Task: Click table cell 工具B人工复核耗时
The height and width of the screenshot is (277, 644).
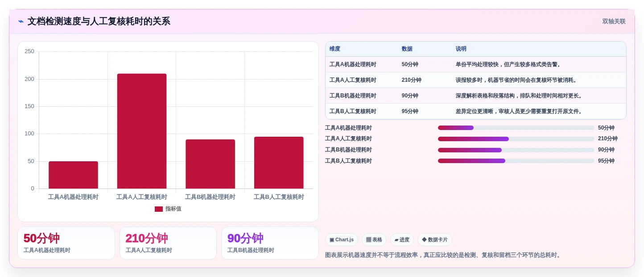Action: coord(353,111)
